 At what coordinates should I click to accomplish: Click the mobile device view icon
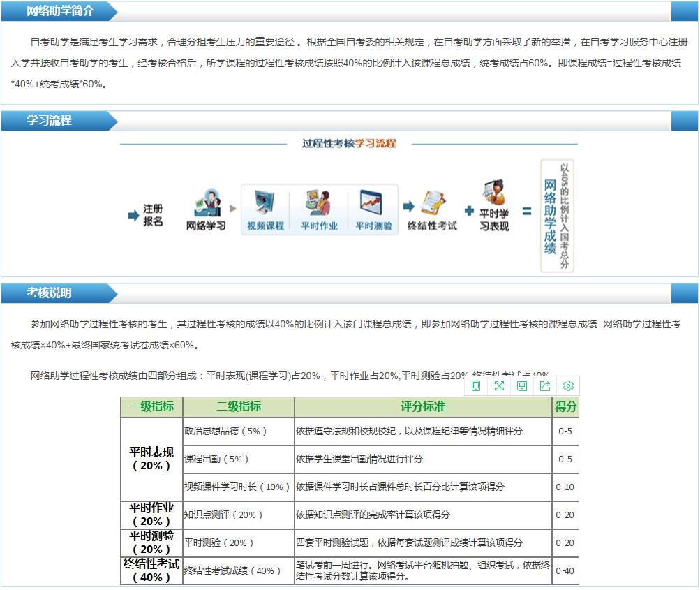(x=476, y=386)
